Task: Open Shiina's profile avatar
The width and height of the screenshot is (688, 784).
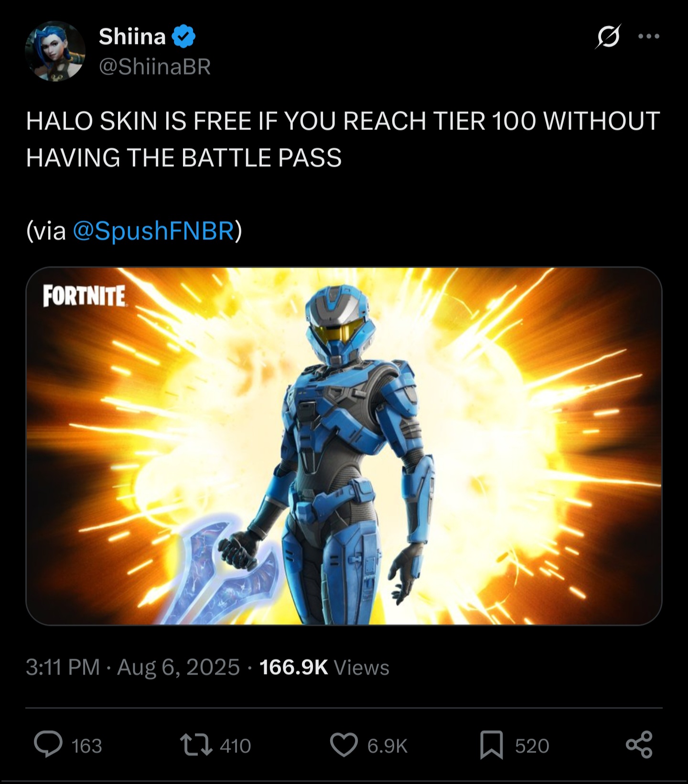Action: 55,51
